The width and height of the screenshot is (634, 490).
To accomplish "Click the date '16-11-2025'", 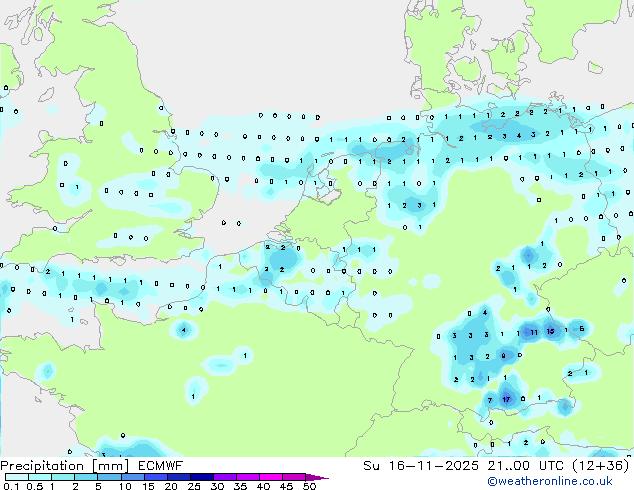I will tap(433, 466).
